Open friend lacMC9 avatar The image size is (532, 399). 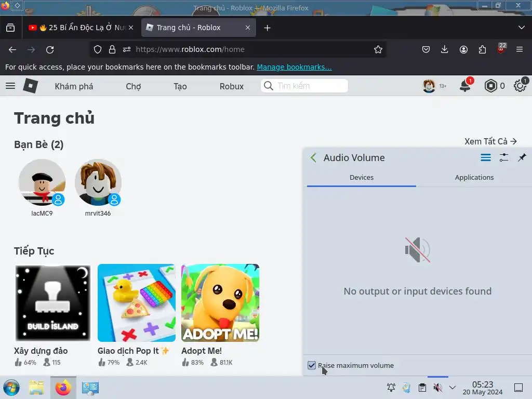point(42,182)
